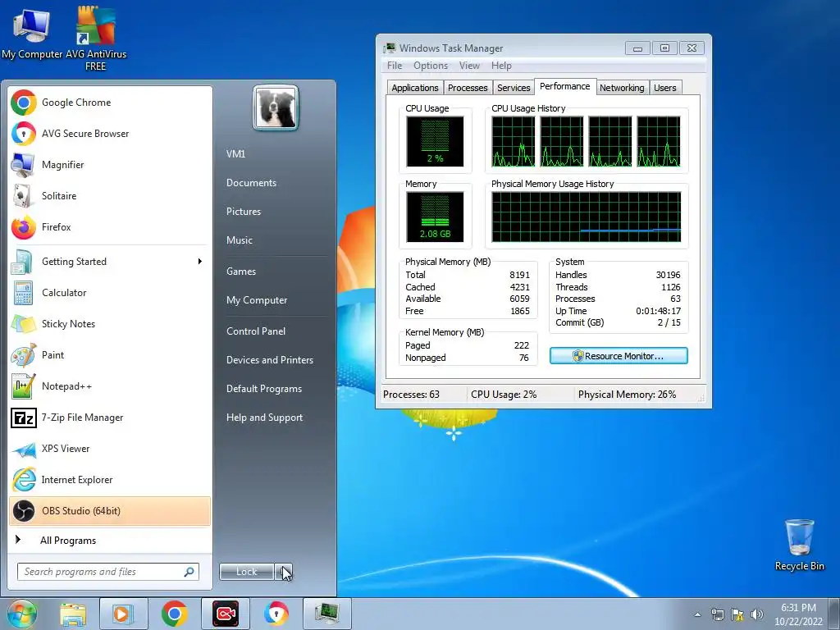
Task: Click the network tray icon
Action: (x=717, y=614)
